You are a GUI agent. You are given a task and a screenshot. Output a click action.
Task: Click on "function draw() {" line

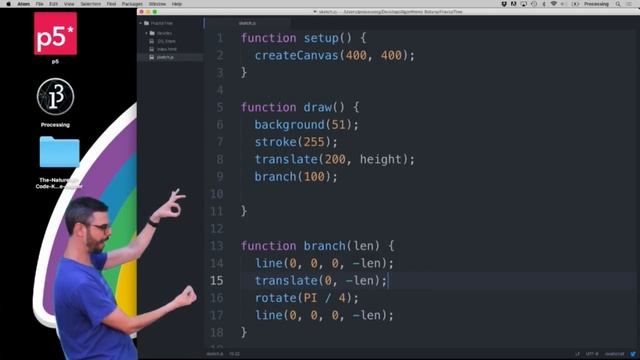coord(300,107)
